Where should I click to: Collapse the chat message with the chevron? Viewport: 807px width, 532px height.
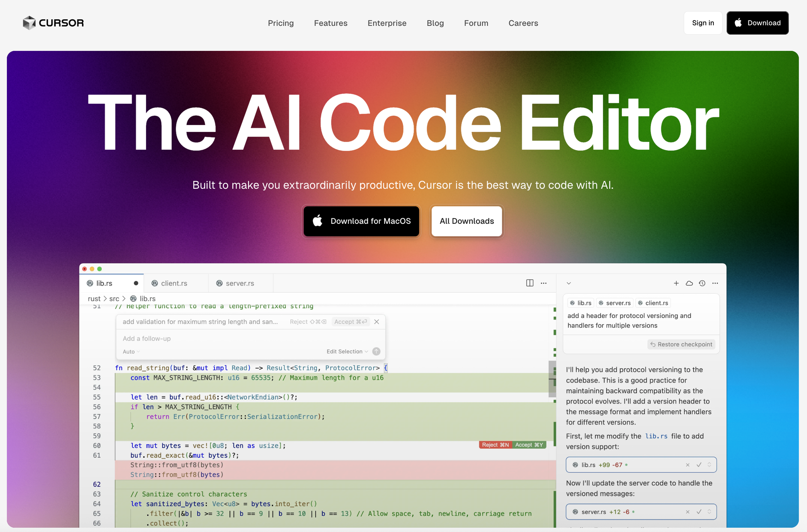click(569, 283)
